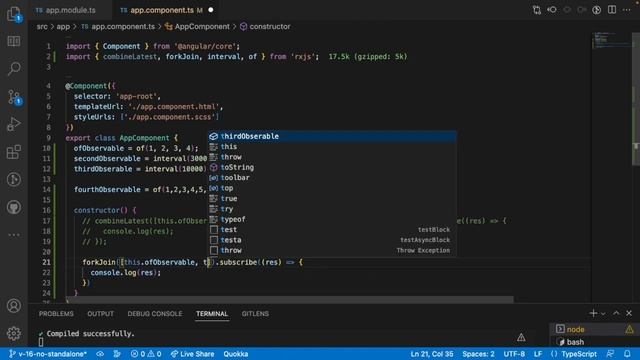Select the 'true' keyword suggestion
640x360 pixels.
click(x=332, y=199)
